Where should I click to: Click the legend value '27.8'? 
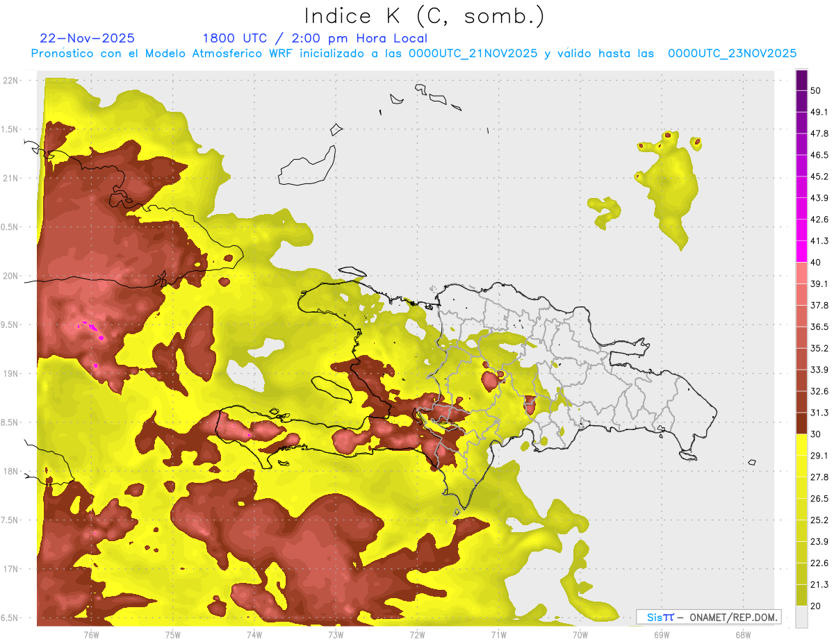(x=819, y=477)
